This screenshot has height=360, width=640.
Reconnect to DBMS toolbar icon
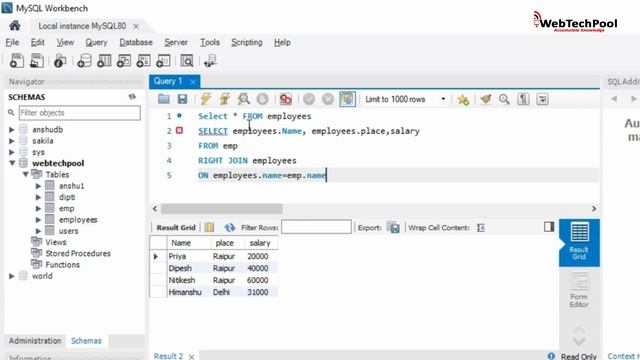[x=210, y=61]
